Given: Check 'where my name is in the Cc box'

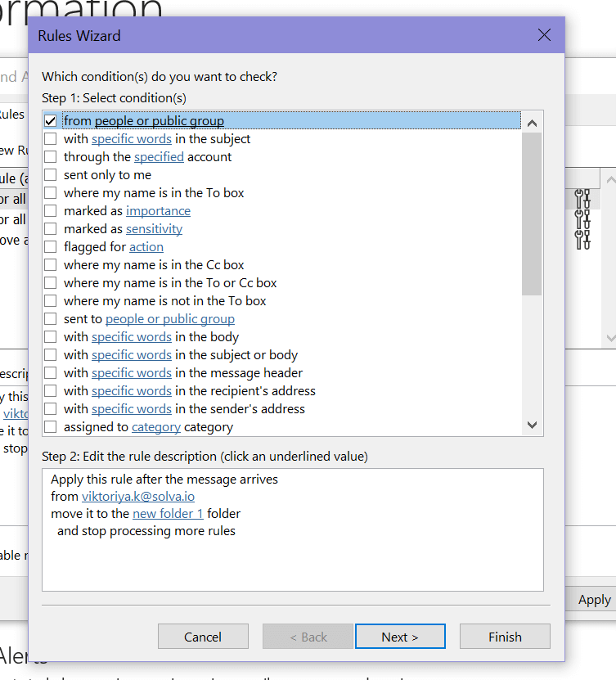Looking at the screenshot, I should pyautogui.click(x=51, y=265).
